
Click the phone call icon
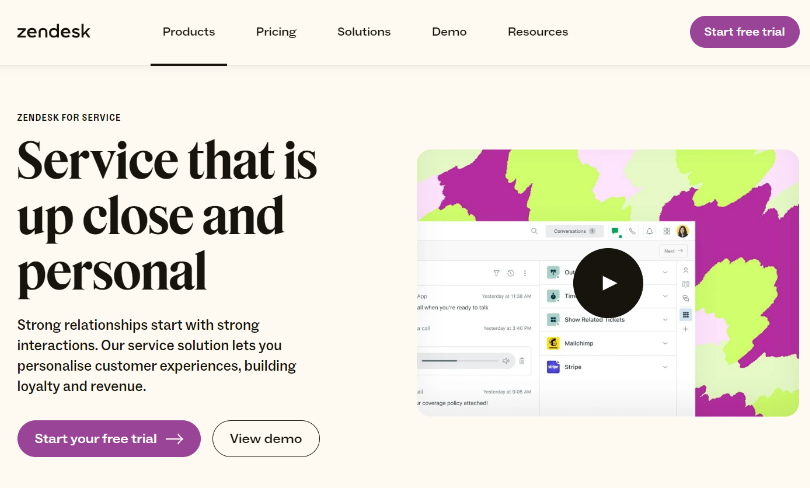click(632, 231)
